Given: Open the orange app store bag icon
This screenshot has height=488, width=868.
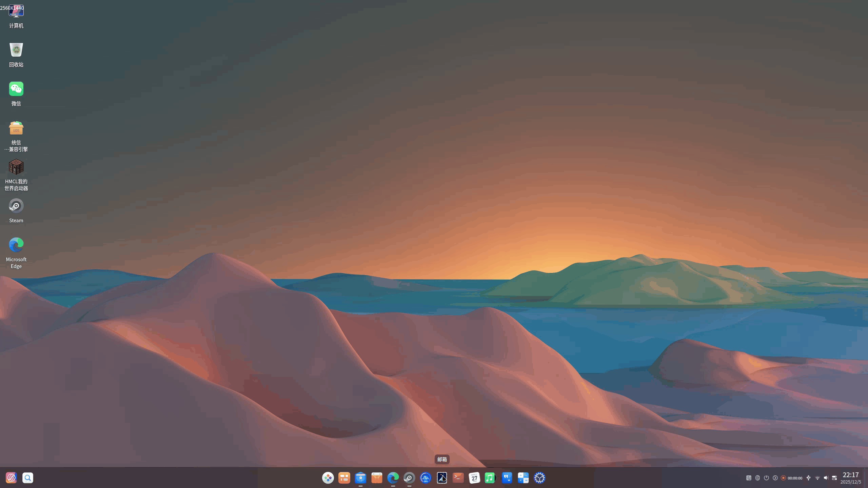Looking at the screenshot, I should [x=377, y=478].
